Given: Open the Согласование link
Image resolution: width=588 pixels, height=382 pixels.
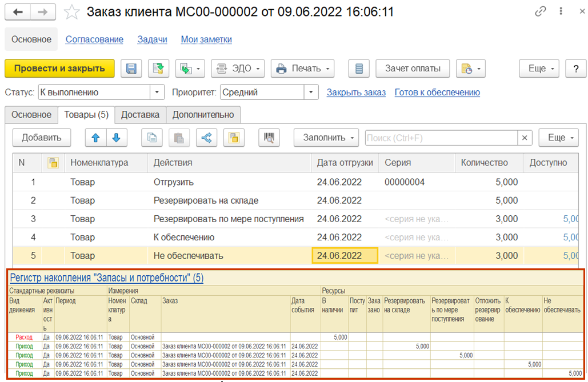Looking at the screenshot, I should [94, 39].
